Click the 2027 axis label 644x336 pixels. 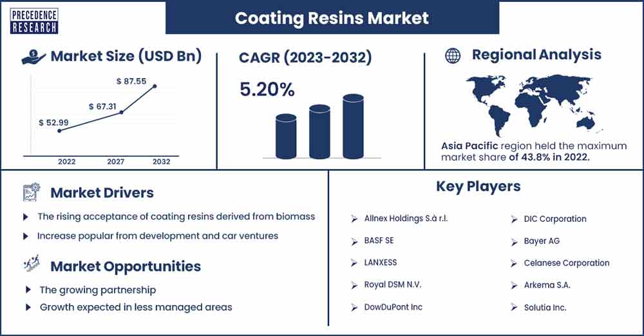tap(115, 162)
